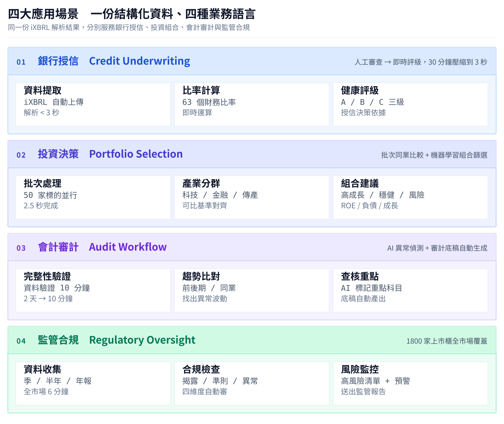Click the text AI 標記重點科目
Viewport: 504px width, 424px height.
[x=371, y=288]
